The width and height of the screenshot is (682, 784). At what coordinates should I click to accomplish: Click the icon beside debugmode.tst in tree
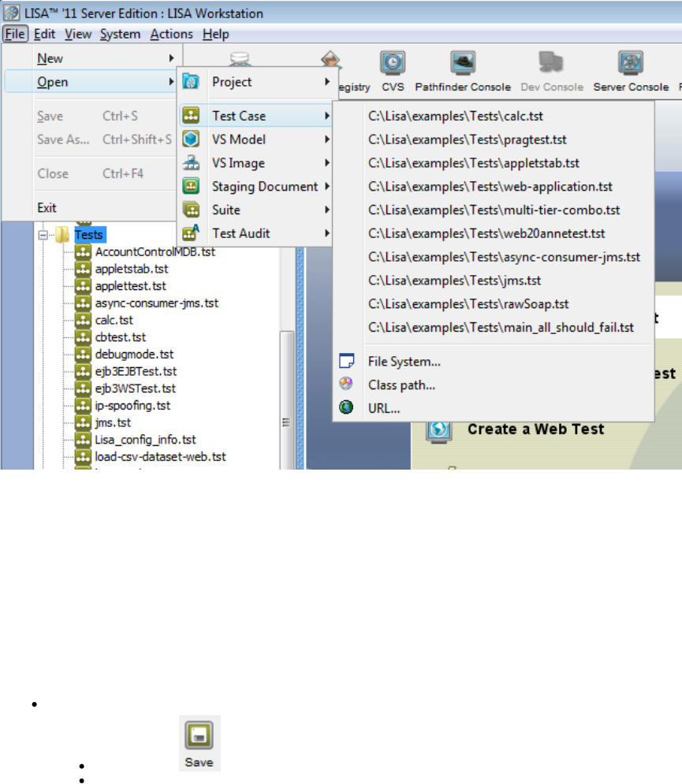pos(83,354)
